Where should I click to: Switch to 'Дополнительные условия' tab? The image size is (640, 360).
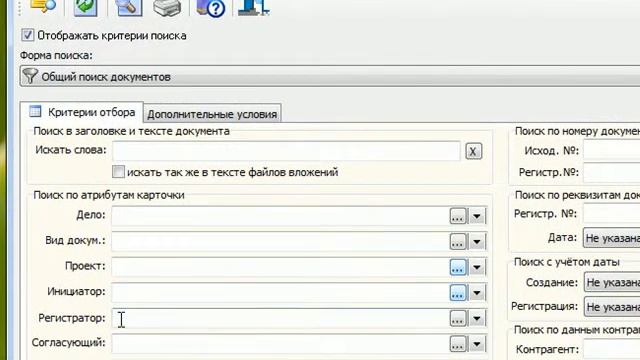[212, 114]
